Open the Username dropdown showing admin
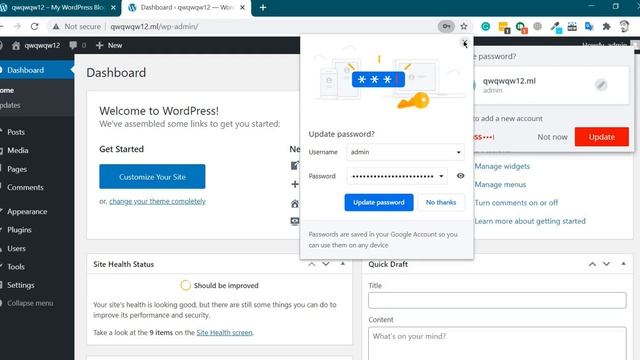Image resolution: width=640 pixels, height=360 pixels. coord(405,152)
